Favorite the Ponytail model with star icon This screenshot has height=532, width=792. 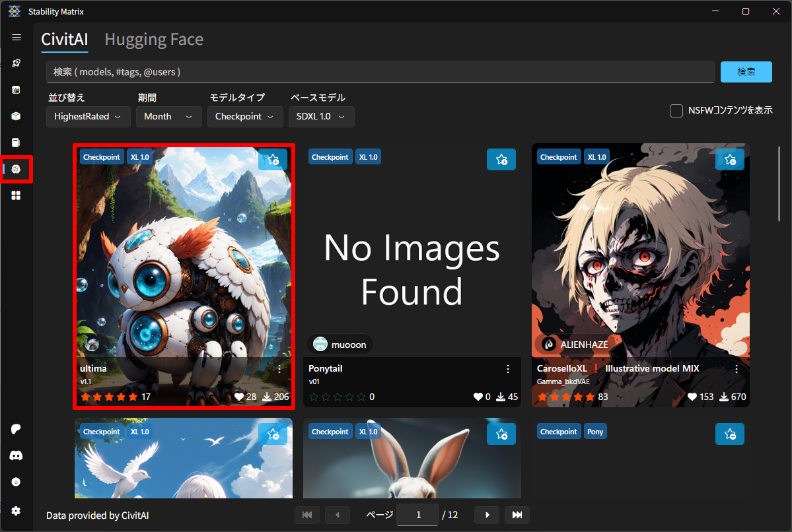click(x=501, y=160)
